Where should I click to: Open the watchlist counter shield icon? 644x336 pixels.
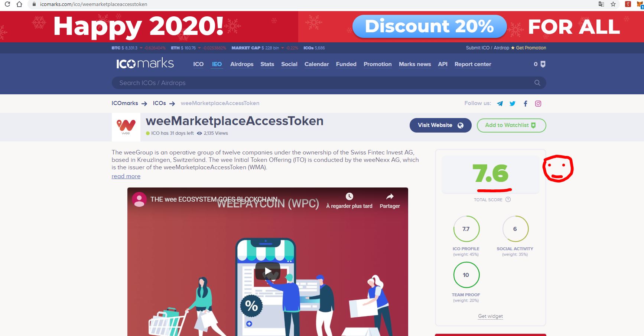pos(543,64)
